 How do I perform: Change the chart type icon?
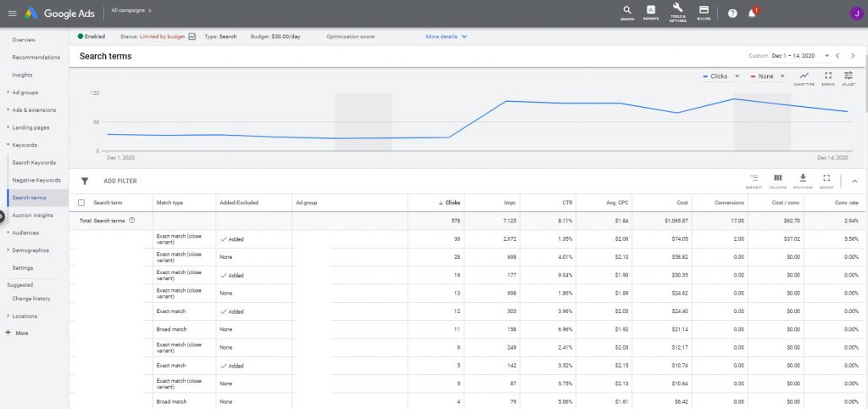pos(804,78)
